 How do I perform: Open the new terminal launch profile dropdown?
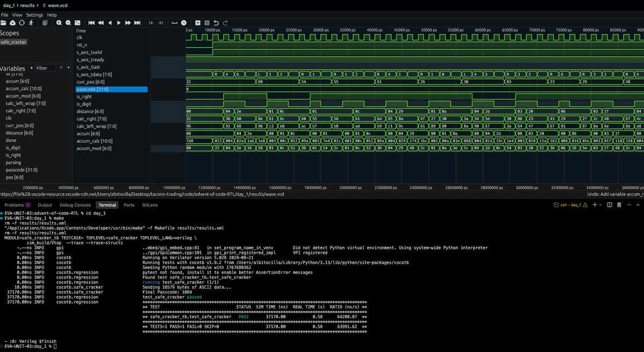click(601, 205)
